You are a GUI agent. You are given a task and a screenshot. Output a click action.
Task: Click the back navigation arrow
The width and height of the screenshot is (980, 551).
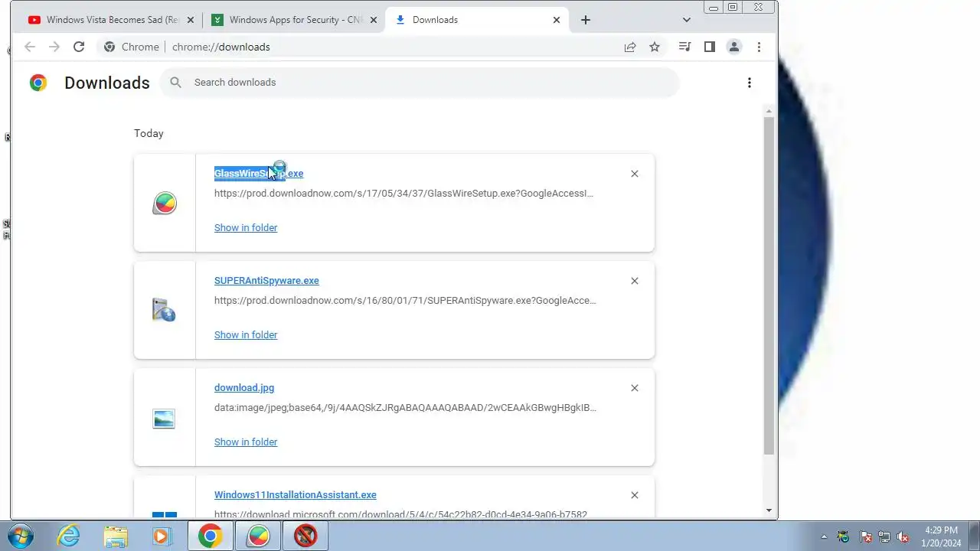click(x=30, y=47)
